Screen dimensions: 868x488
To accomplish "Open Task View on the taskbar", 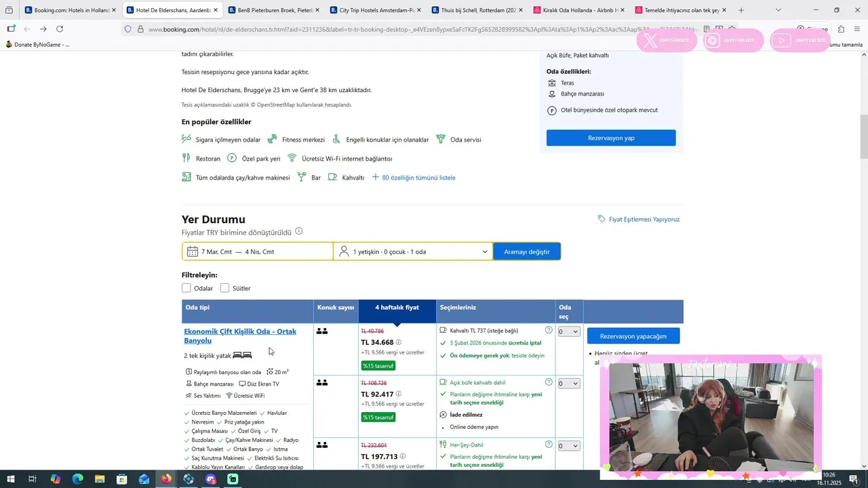I will click(32, 479).
